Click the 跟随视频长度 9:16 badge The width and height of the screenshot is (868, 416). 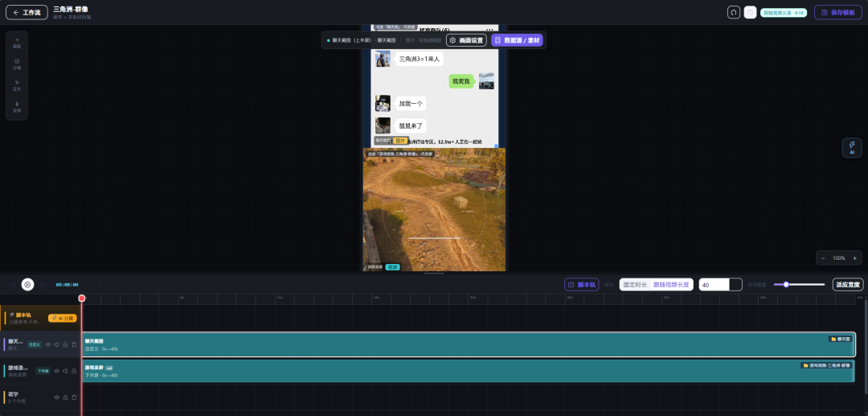click(x=784, y=12)
